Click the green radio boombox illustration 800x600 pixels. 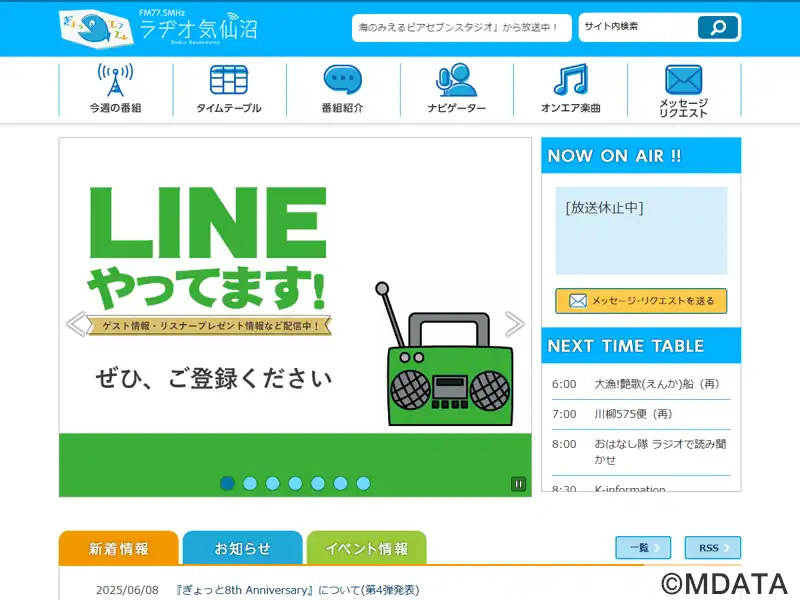444,354
